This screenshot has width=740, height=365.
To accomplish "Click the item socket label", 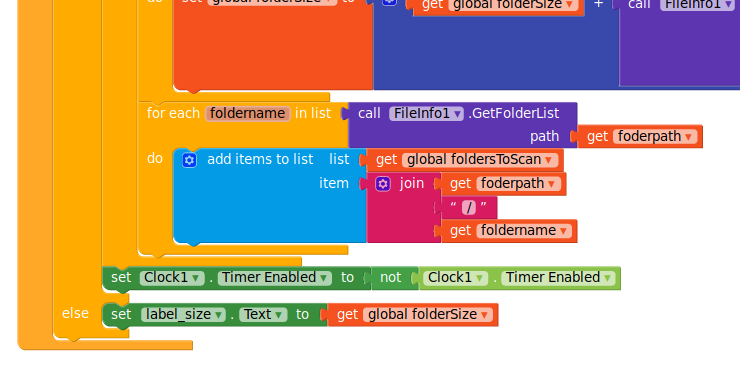I will 334,183.
